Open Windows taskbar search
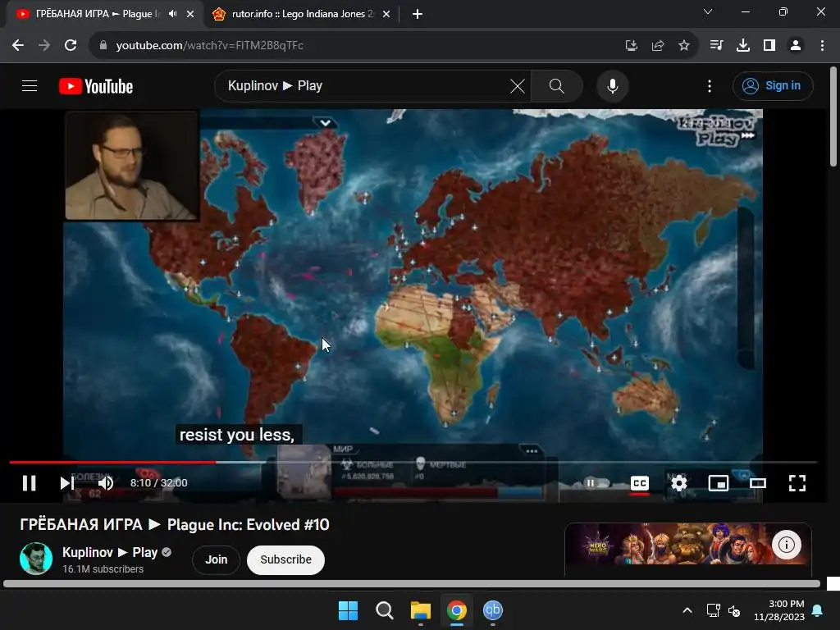The height and width of the screenshot is (630, 840). [384, 610]
